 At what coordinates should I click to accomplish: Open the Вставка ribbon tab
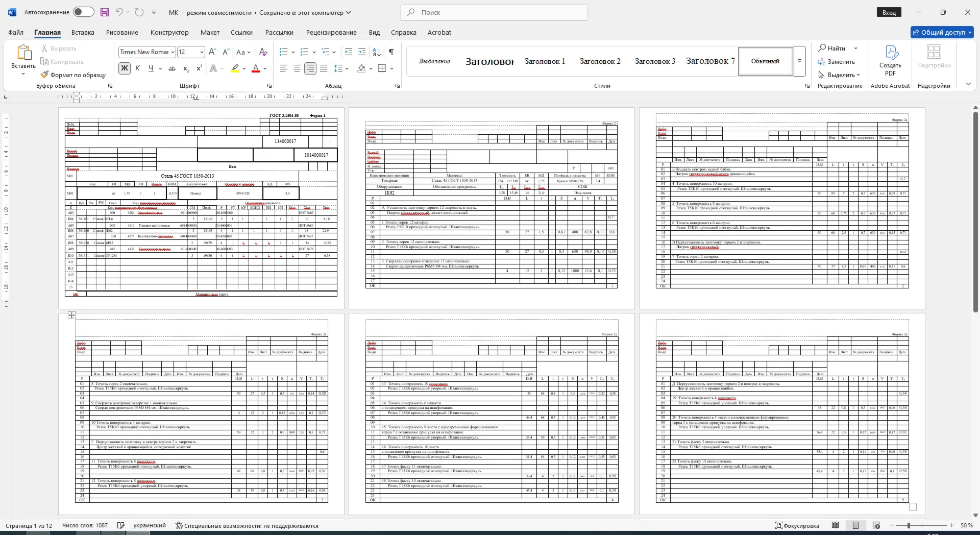tap(83, 32)
